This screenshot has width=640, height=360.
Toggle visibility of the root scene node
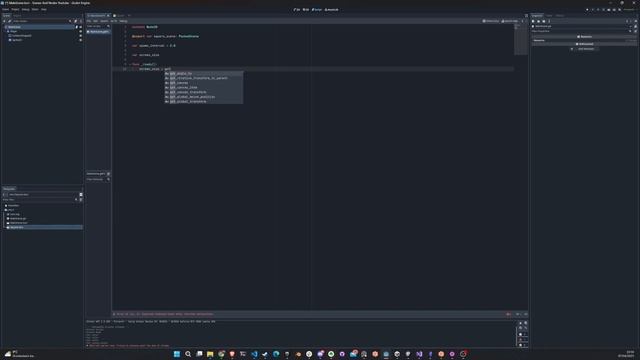[80, 27]
